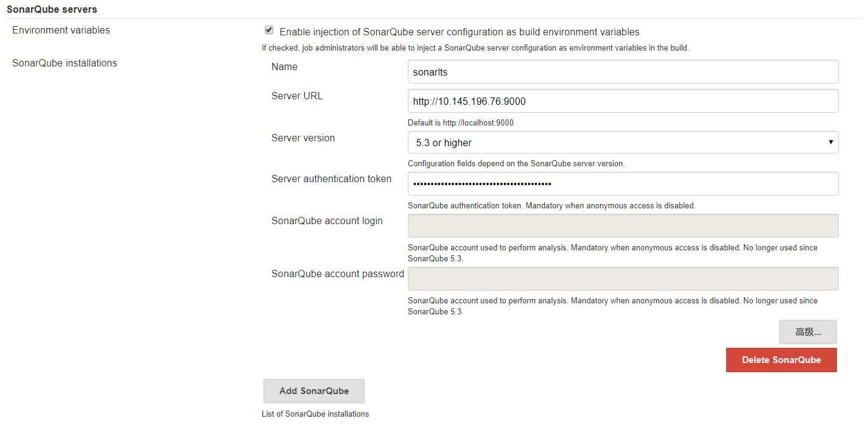Click the SonarQube account password label
This screenshot has width=868, height=427.
point(337,274)
